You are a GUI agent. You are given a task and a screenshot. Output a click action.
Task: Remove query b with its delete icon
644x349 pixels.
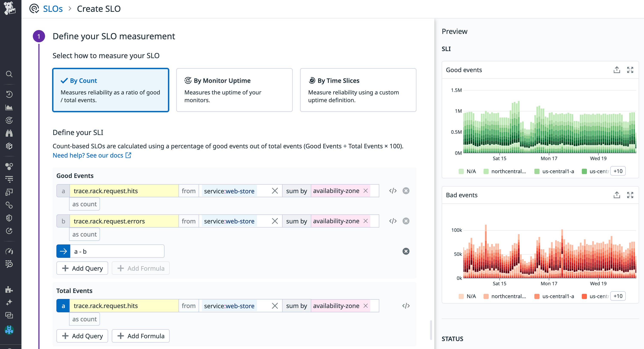click(406, 221)
